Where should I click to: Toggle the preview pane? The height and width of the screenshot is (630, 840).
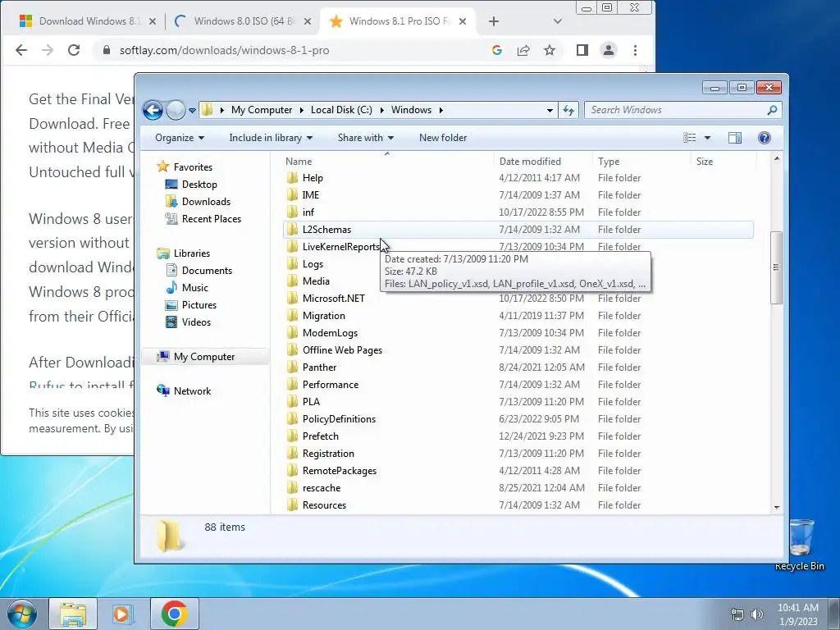pos(735,138)
